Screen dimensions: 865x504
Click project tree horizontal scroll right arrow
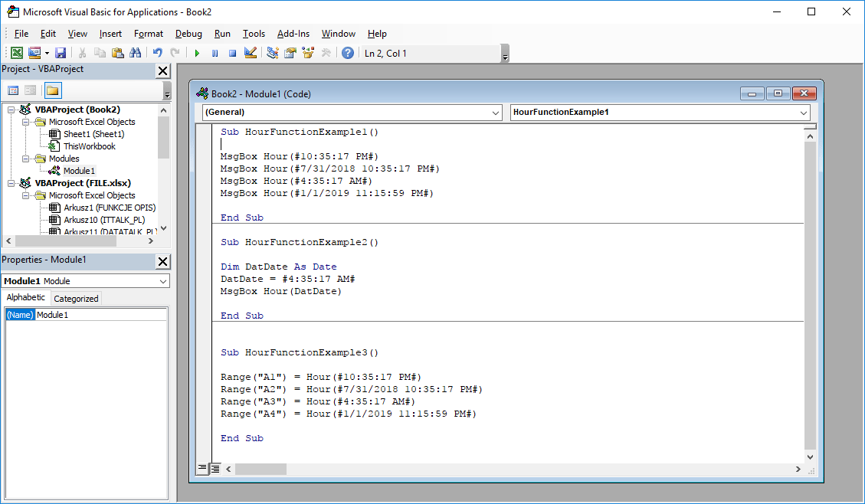point(151,241)
